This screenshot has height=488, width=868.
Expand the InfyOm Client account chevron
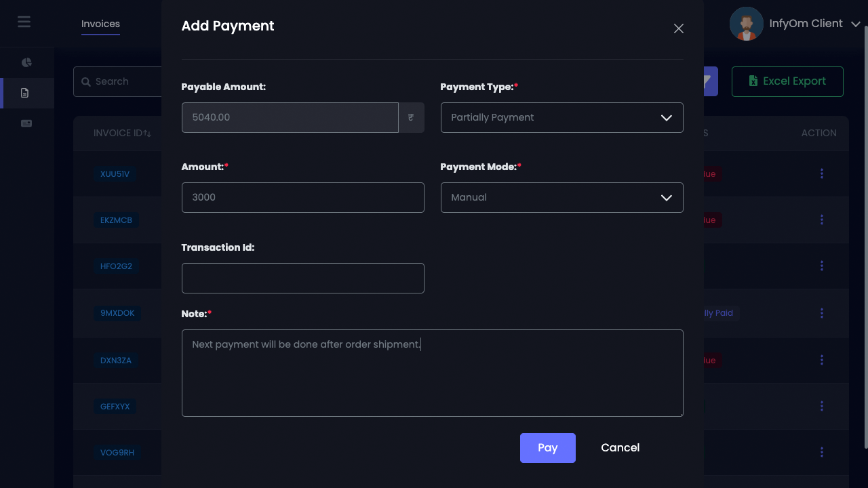point(855,23)
